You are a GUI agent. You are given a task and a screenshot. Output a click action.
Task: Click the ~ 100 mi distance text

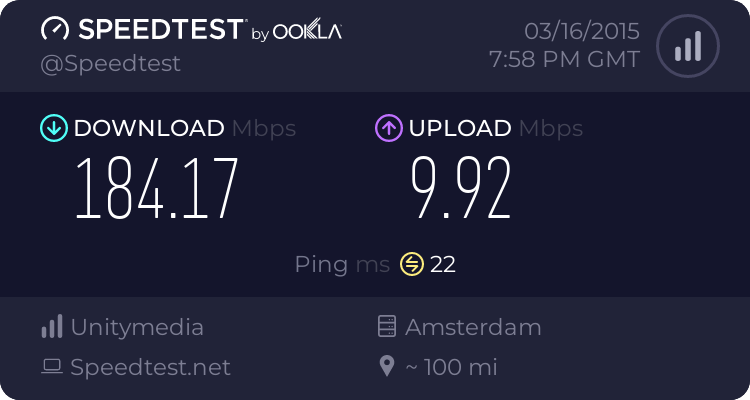pyautogui.click(x=450, y=367)
